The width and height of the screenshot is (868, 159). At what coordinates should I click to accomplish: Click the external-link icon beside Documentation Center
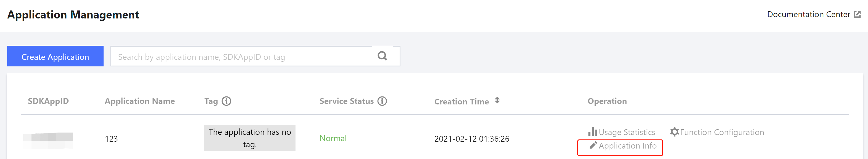coord(857,14)
